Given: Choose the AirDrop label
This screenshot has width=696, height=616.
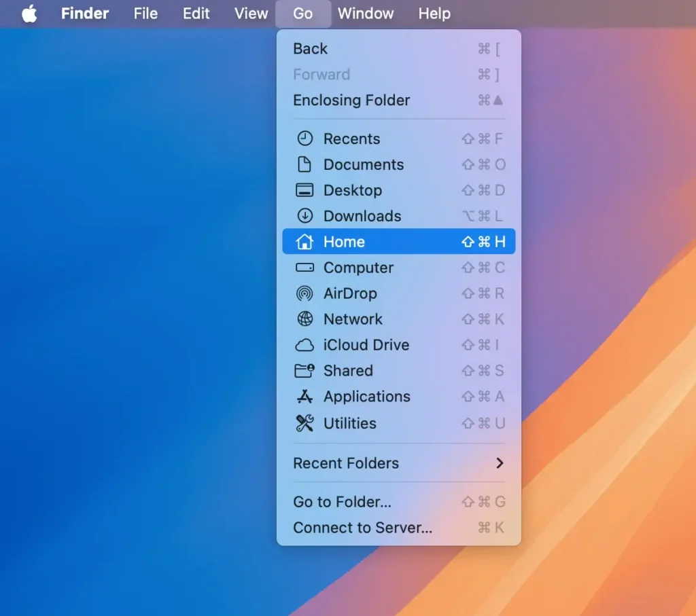Looking at the screenshot, I should [x=350, y=293].
